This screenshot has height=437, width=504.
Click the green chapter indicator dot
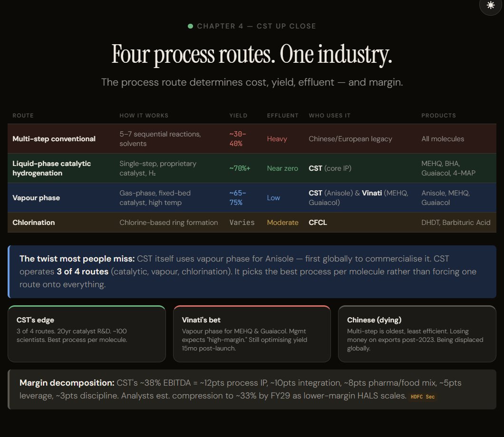point(190,26)
